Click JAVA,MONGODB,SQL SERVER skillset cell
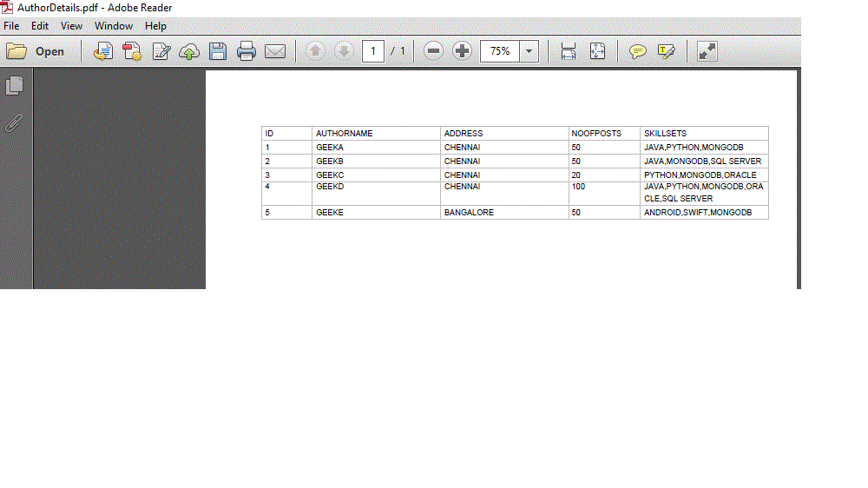The height and width of the screenshot is (488, 868). tap(702, 162)
